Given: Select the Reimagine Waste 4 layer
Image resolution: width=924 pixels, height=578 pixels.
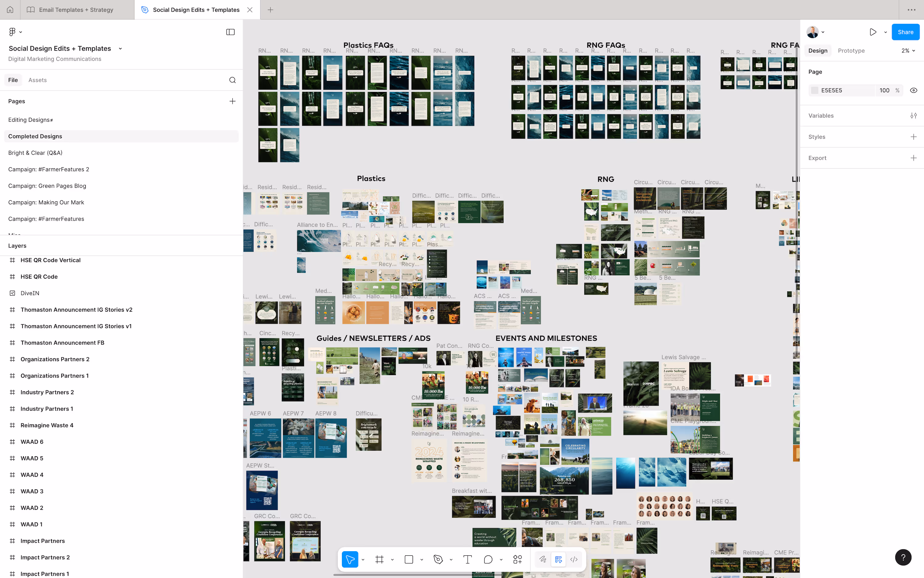Looking at the screenshot, I should [121, 425].
